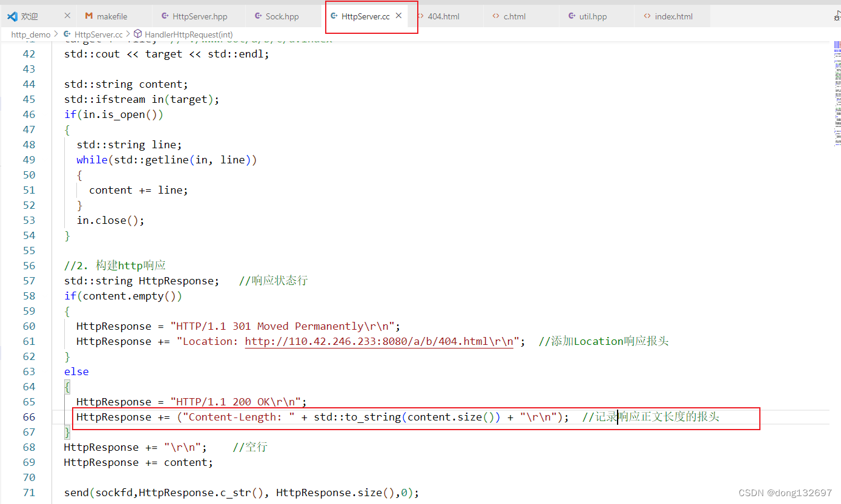Click the '//空行' comment
841x504 pixels.
click(250, 447)
